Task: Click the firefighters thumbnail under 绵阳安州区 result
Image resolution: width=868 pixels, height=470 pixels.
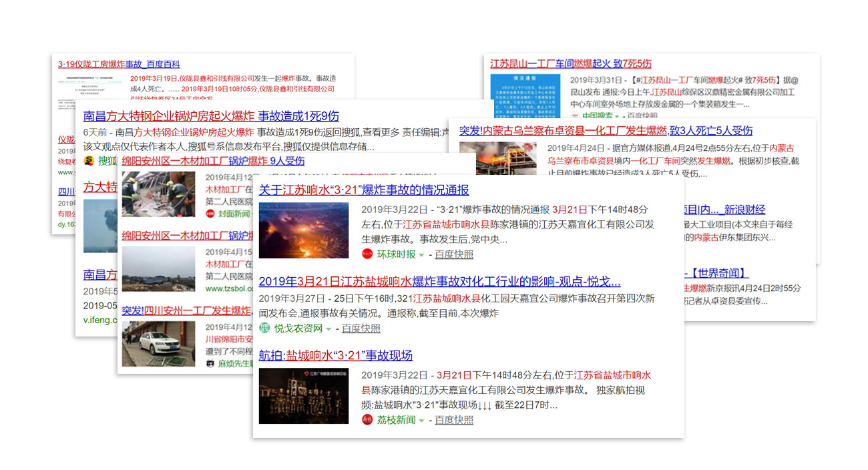Action: tap(158, 194)
